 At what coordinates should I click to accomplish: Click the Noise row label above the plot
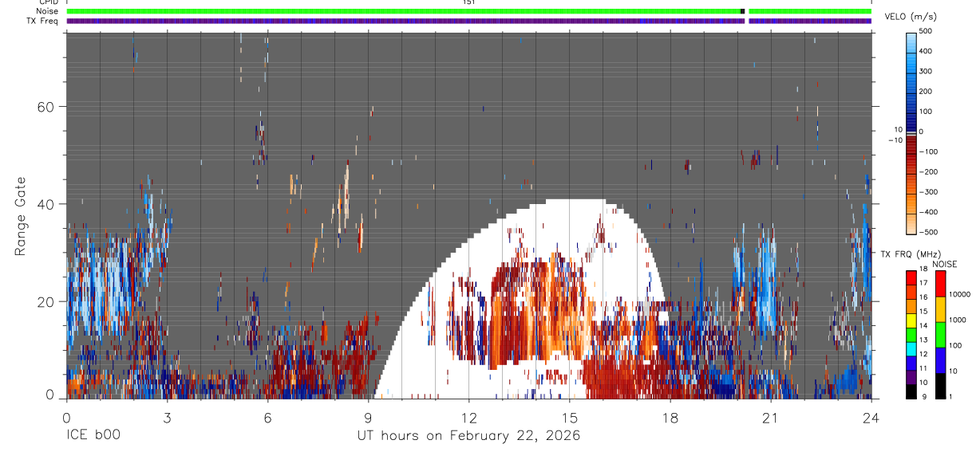coord(47,11)
